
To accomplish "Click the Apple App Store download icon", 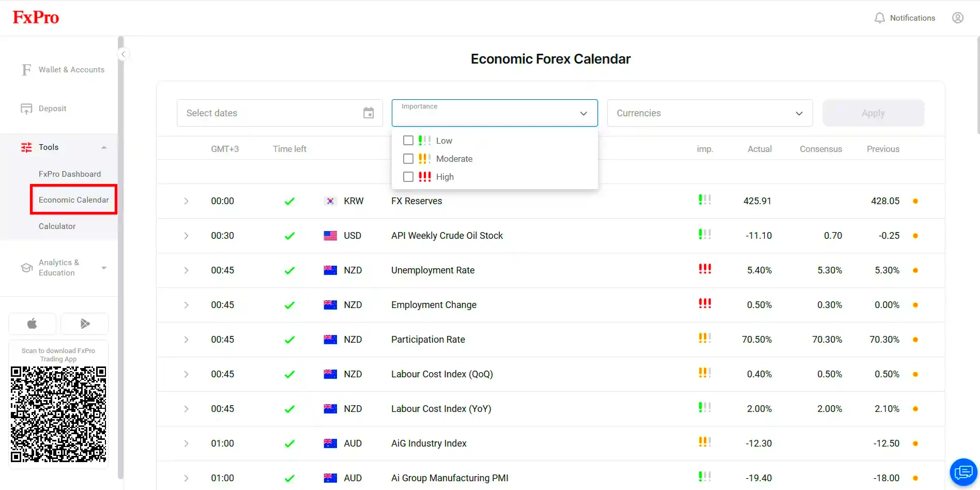I will click(32, 324).
